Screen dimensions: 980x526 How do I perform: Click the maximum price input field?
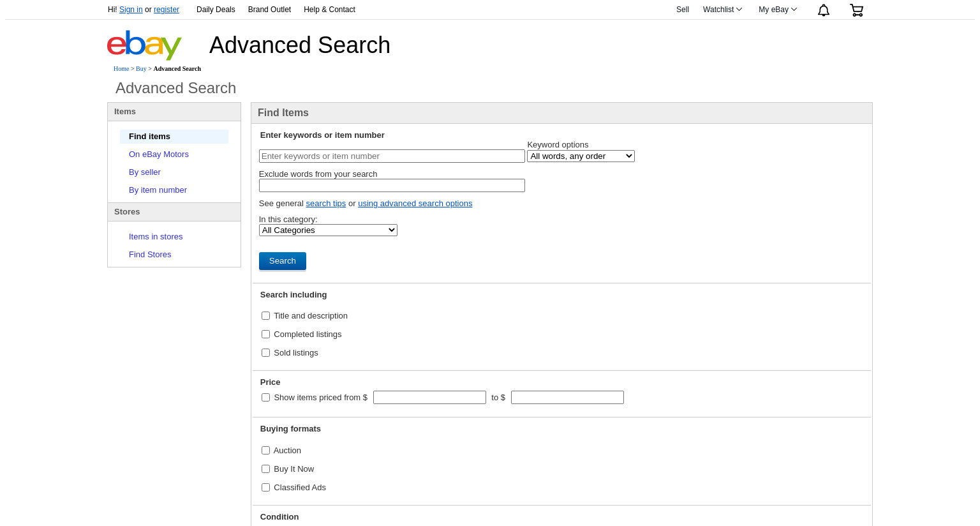567,398
